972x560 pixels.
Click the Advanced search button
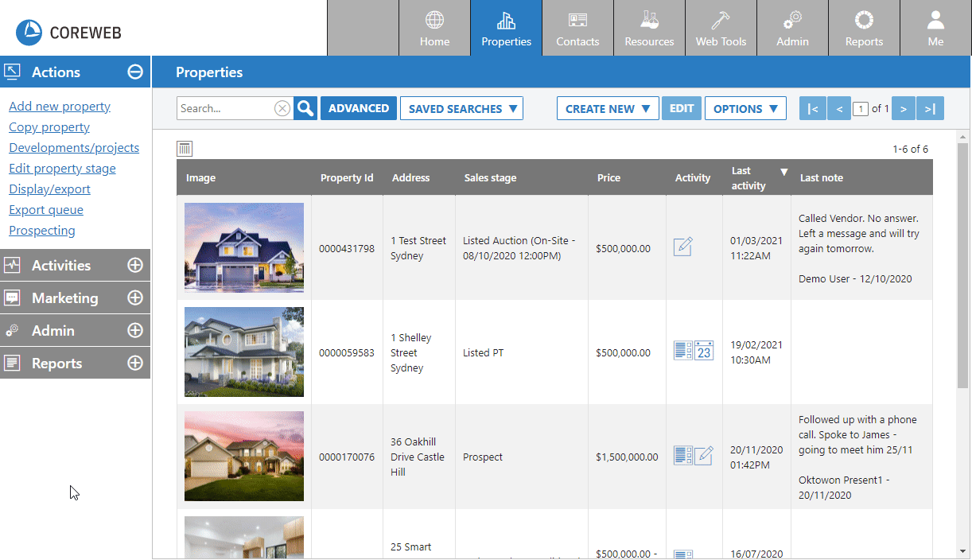pyautogui.click(x=359, y=109)
